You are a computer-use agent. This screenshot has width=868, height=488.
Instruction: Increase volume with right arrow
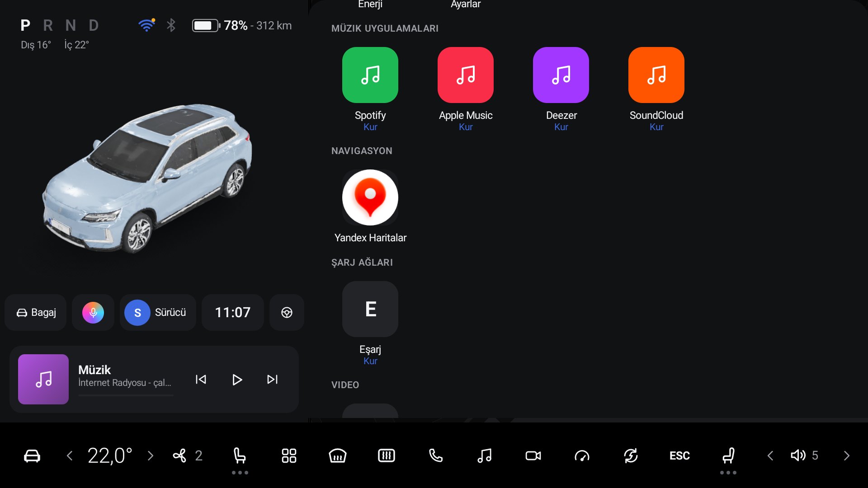(x=847, y=455)
